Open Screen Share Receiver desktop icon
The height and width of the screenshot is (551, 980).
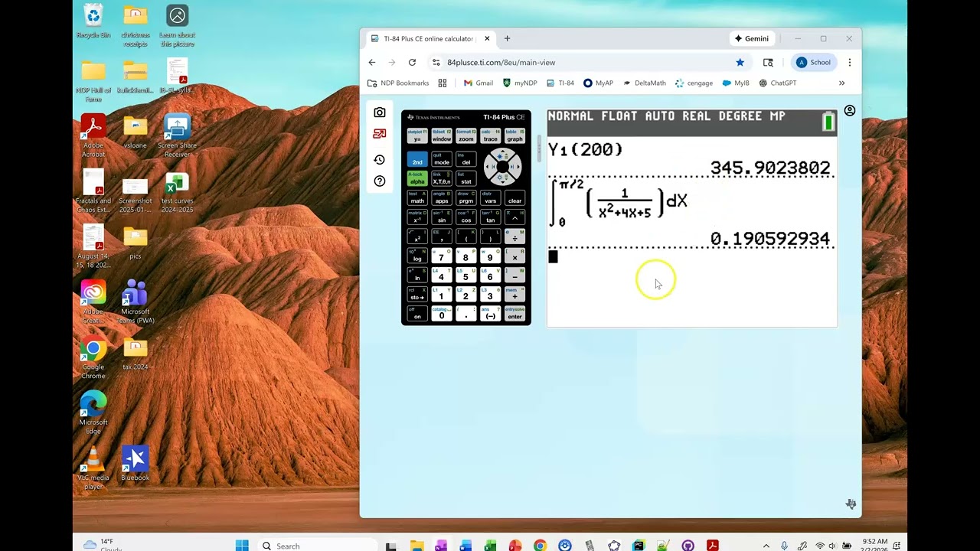pyautogui.click(x=177, y=136)
